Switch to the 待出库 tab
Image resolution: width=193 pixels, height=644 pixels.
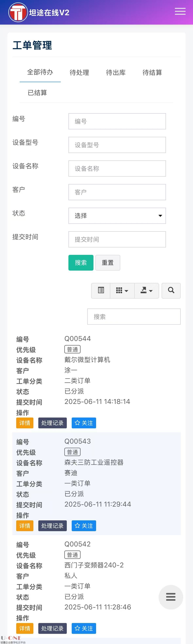point(116,72)
